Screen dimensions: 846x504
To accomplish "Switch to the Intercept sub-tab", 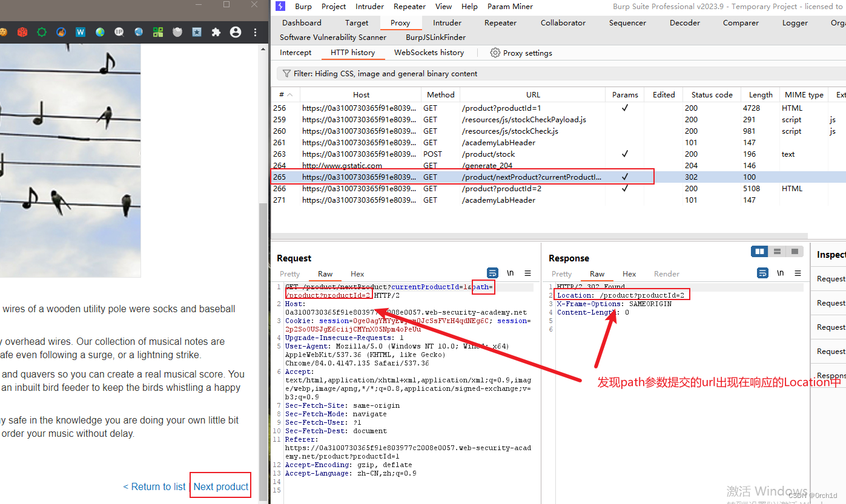I will (x=296, y=53).
